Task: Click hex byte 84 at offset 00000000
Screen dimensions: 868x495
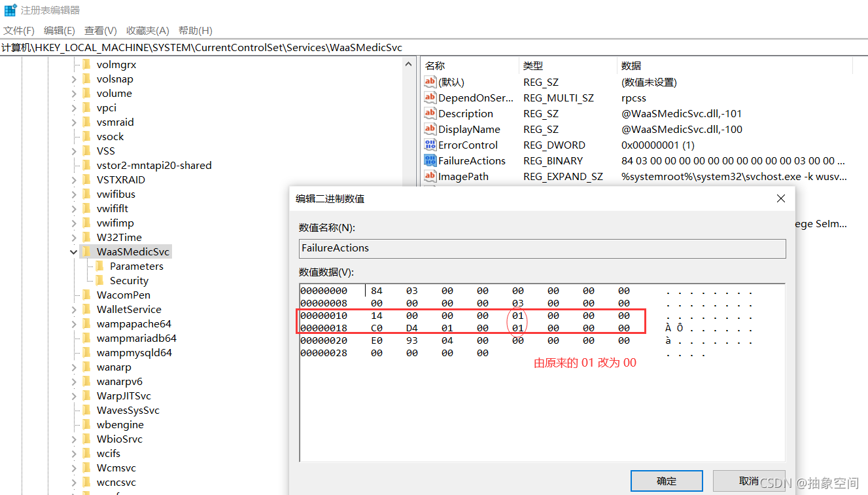Action: (377, 291)
